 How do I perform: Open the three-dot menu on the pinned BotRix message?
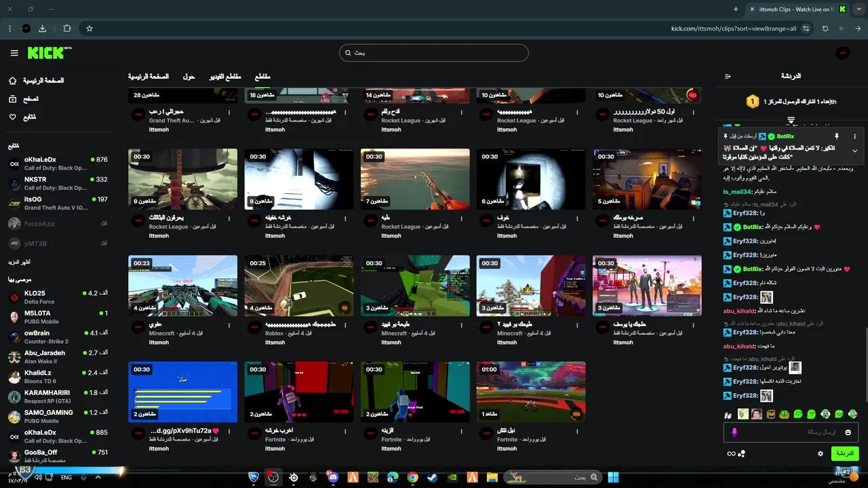pyautogui.click(x=854, y=136)
